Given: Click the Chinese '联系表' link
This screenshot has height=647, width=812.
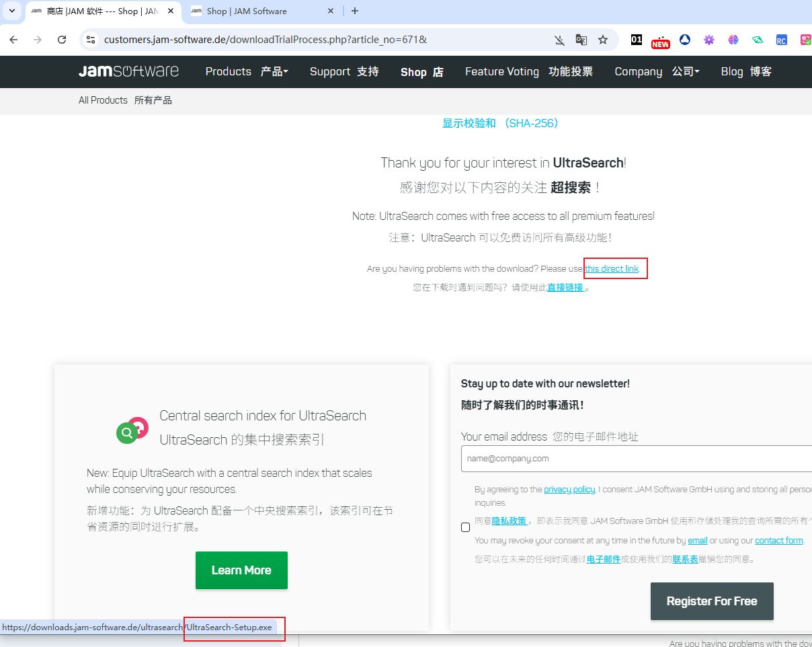Looking at the screenshot, I should point(685,559).
